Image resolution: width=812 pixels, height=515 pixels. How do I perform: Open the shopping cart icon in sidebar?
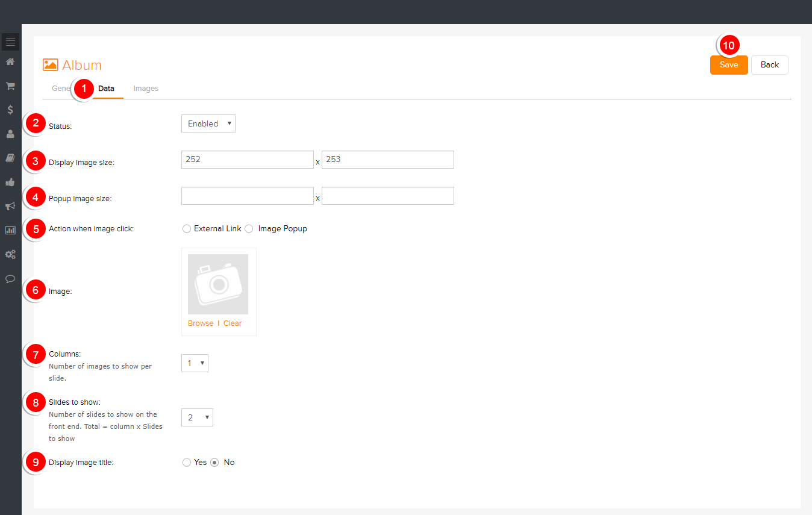click(10, 86)
